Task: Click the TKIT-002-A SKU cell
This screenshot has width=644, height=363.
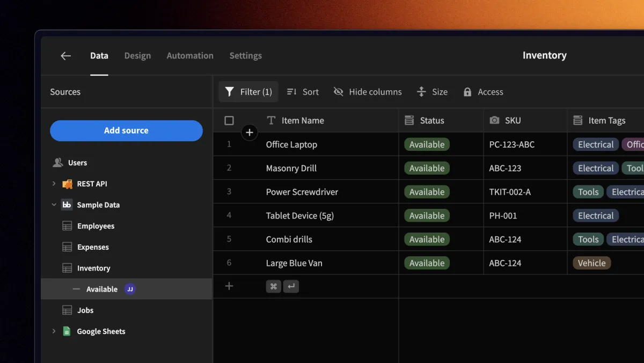Action: pos(525,192)
